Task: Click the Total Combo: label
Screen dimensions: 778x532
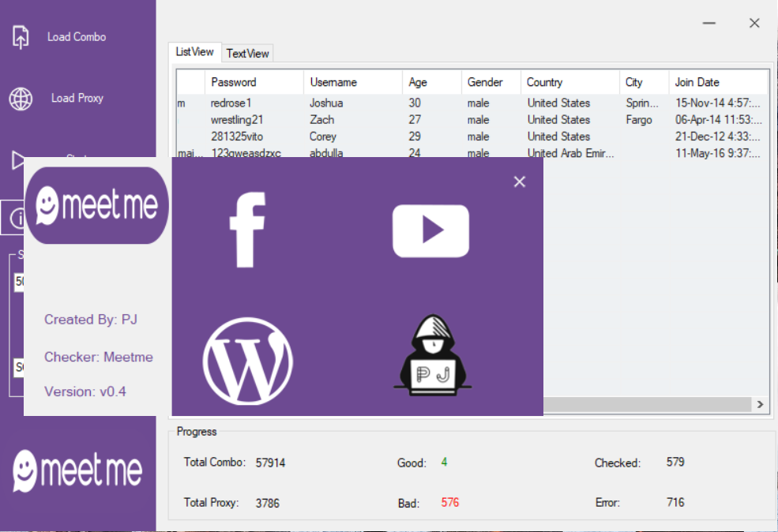Action: 215,463
